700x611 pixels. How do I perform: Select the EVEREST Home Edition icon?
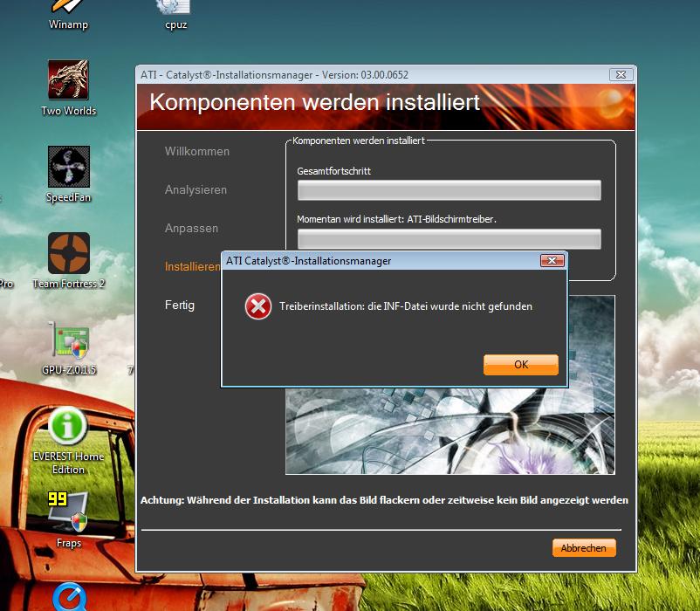coord(68,441)
